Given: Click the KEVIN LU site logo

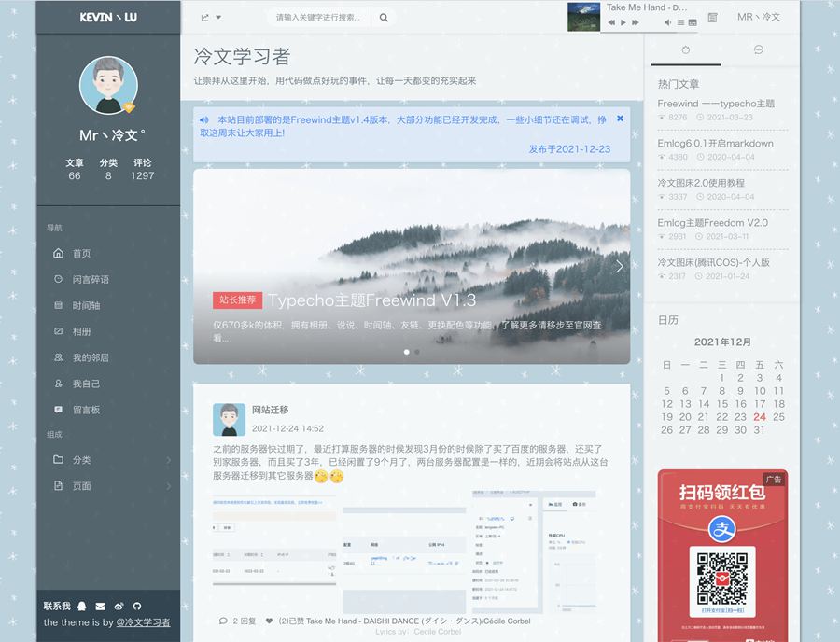Looking at the screenshot, I should click(x=108, y=17).
